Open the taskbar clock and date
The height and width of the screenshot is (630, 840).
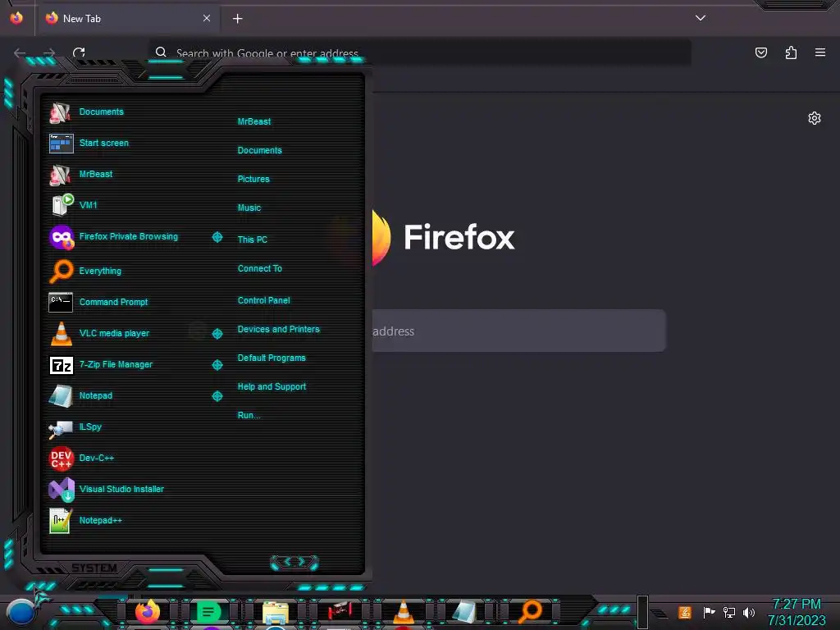coord(797,612)
